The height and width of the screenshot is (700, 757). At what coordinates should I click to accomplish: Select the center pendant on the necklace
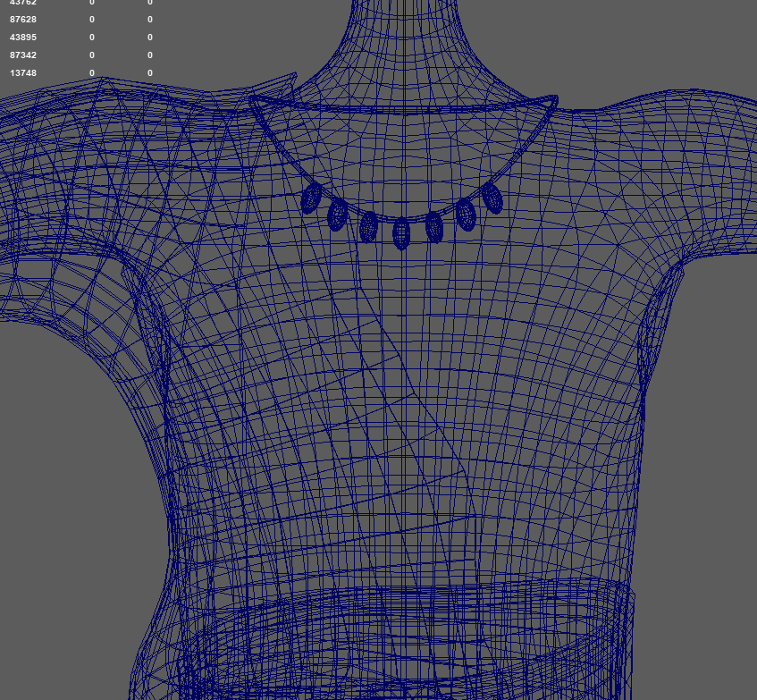pos(401,233)
